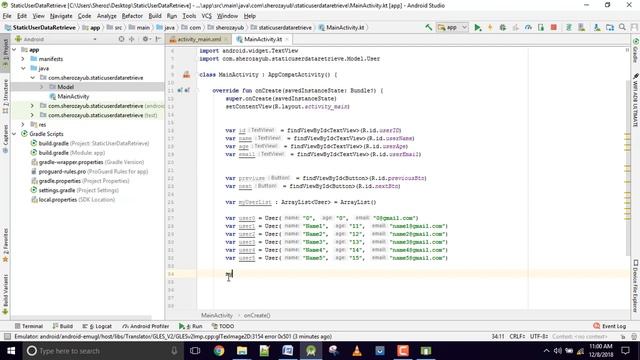
Task: Toggle the Structure side panel tab
Action: tap(5, 96)
